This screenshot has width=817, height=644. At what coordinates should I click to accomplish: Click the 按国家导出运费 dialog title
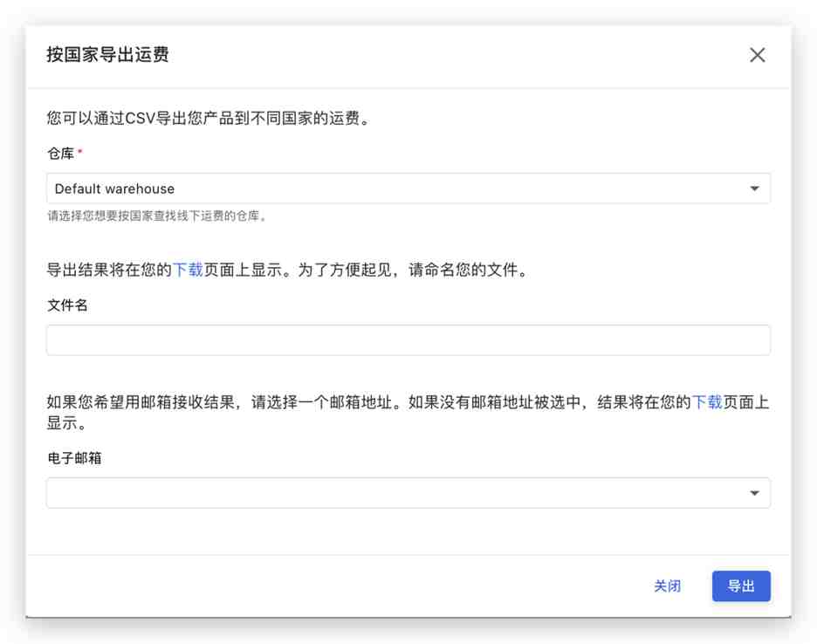point(108,55)
